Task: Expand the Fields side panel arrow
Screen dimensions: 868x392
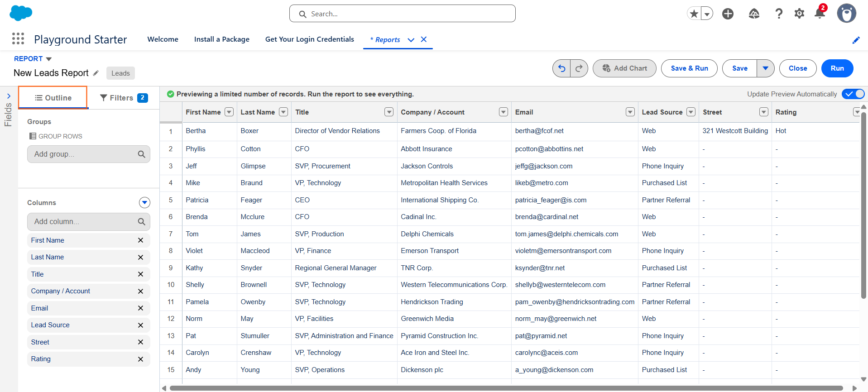Action: [x=9, y=96]
